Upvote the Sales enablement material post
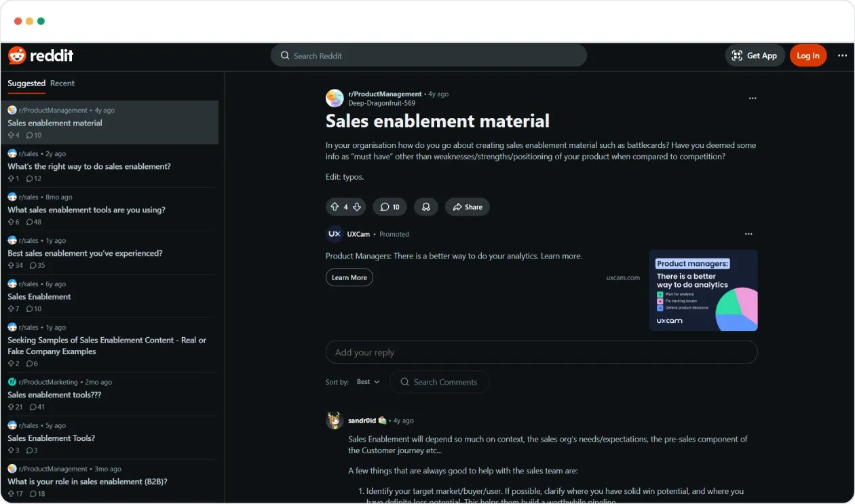Screen dimensions: 855x504 [334, 206]
